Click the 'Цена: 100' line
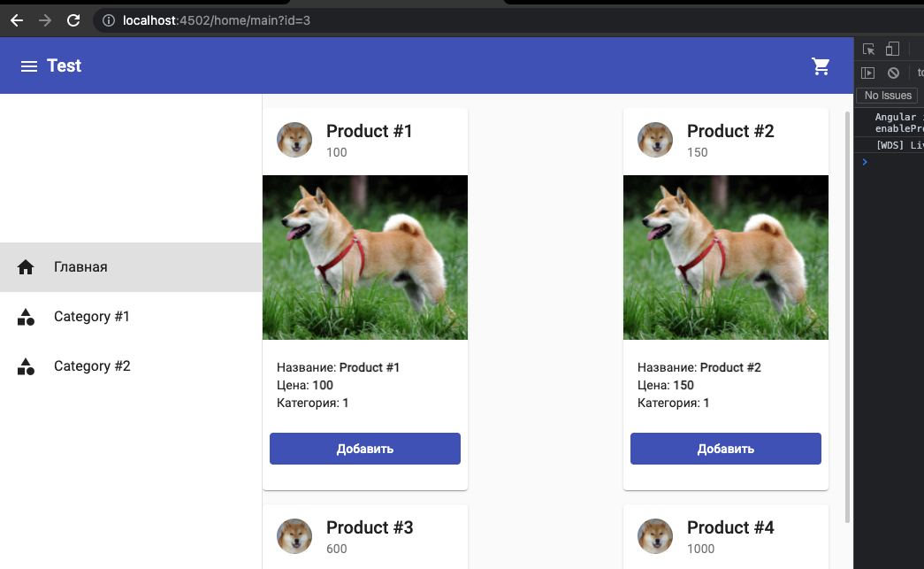The height and width of the screenshot is (569, 924). [x=305, y=385]
